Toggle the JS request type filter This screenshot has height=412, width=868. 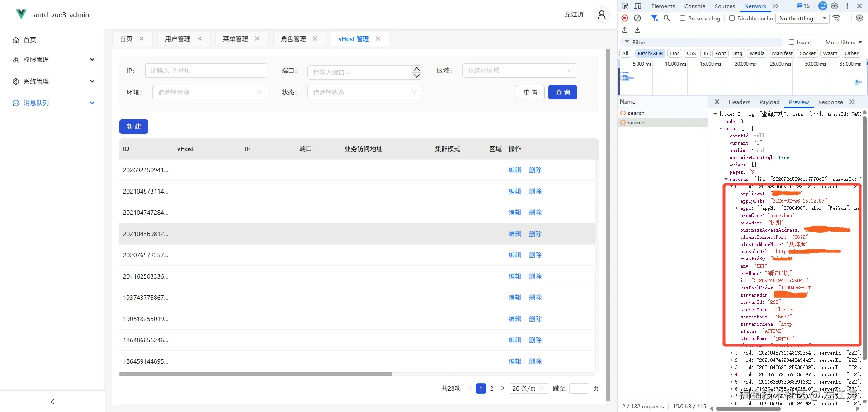(705, 53)
